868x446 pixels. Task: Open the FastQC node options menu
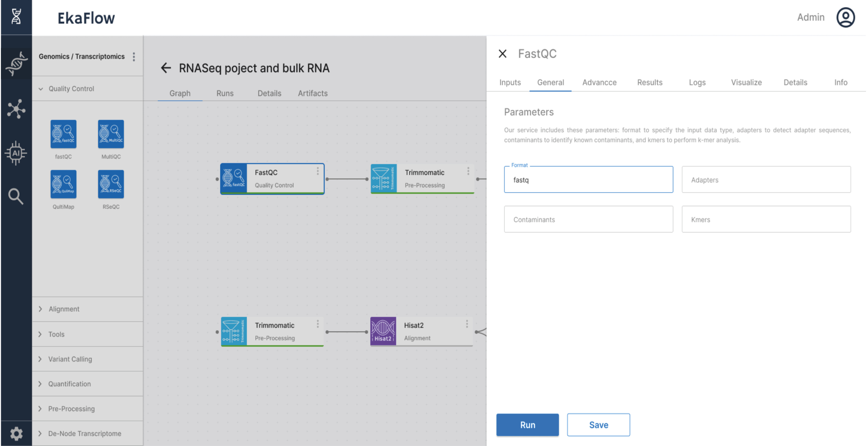(318, 171)
